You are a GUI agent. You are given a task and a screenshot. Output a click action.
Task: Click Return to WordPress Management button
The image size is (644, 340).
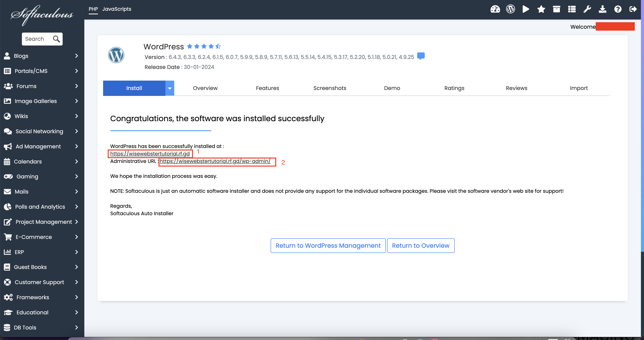point(328,245)
